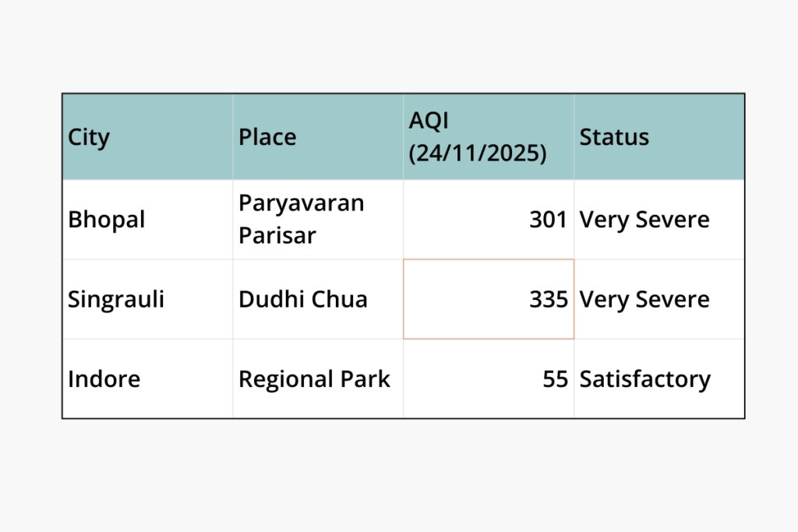
Task: Select the Regional Park place cell
Action: click(x=314, y=379)
